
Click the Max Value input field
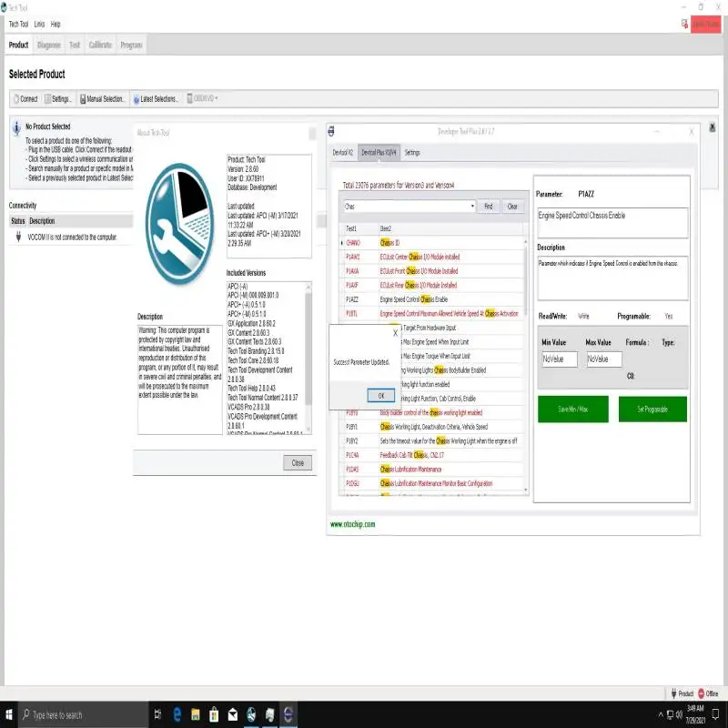click(604, 359)
